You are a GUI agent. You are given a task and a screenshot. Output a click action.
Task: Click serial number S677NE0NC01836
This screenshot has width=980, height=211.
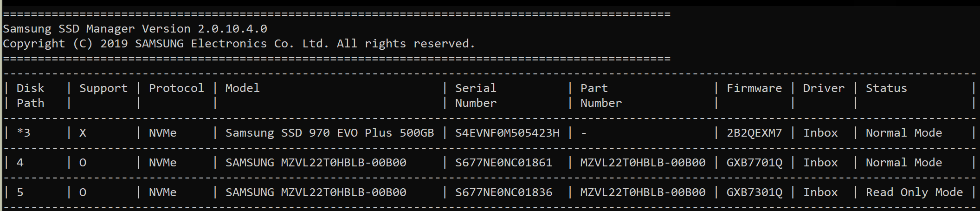(503, 192)
